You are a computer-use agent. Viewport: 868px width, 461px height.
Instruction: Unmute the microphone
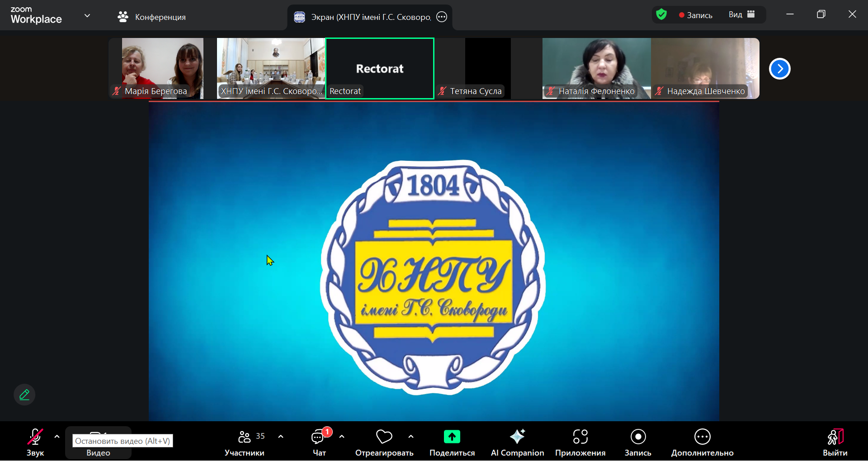coord(35,437)
